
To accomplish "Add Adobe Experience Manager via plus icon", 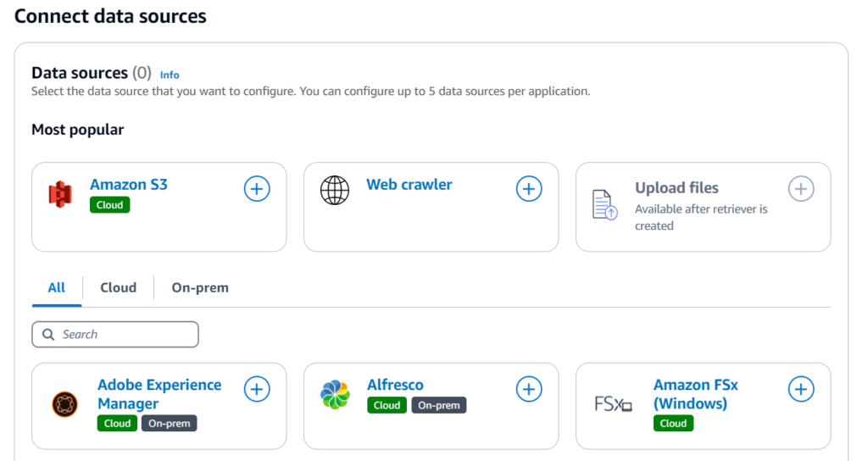I will [x=257, y=389].
